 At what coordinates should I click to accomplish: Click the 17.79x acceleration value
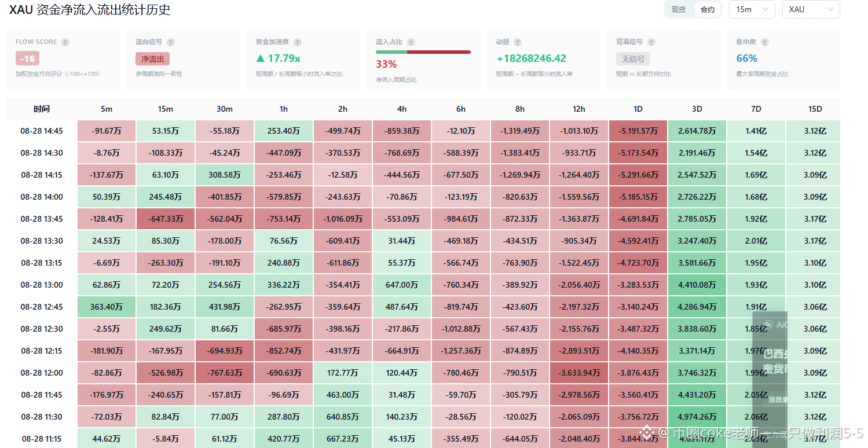tap(278, 58)
